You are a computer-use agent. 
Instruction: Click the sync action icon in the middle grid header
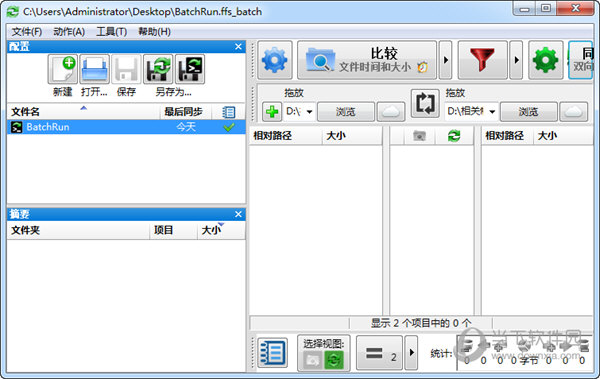pyautogui.click(x=454, y=136)
